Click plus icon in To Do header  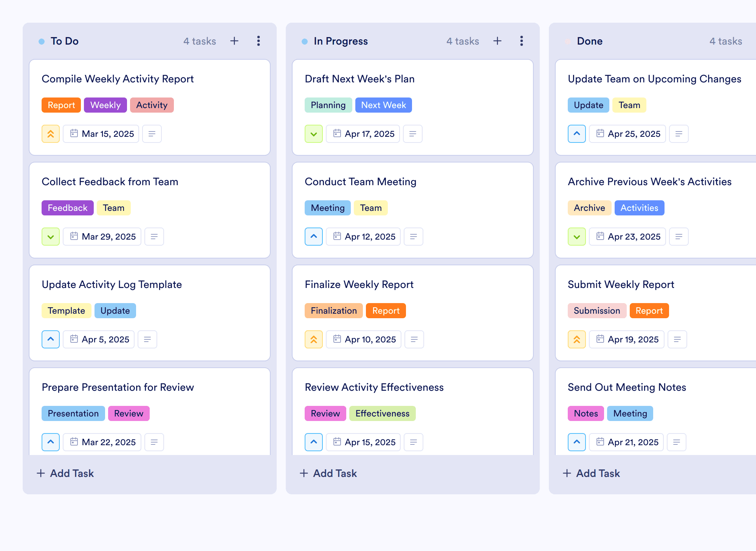tap(234, 41)
